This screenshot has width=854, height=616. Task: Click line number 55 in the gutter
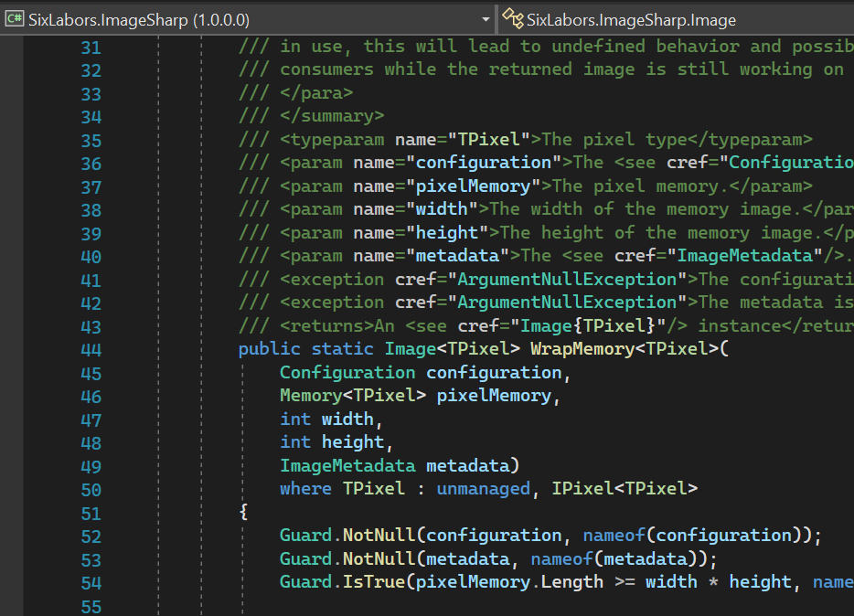click(91, 607)
